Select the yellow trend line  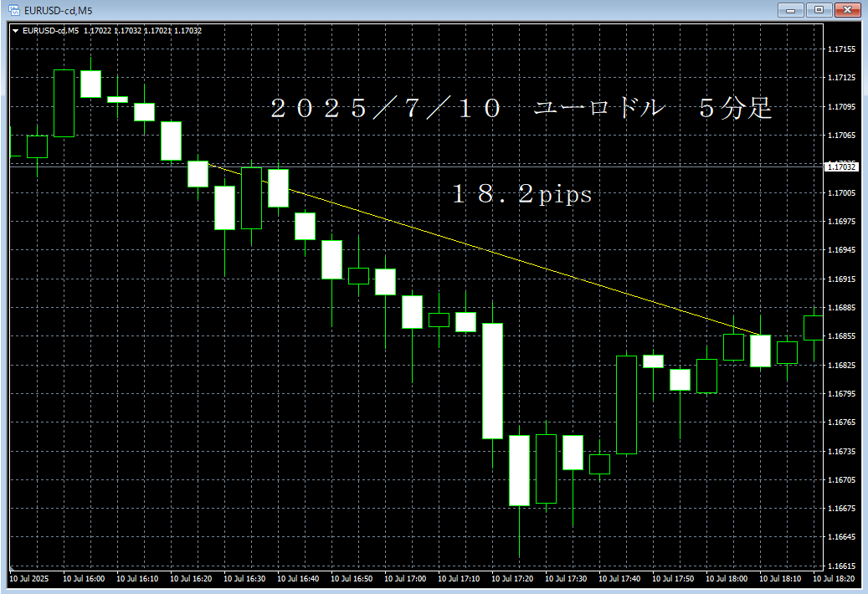(x=481, y=248)
